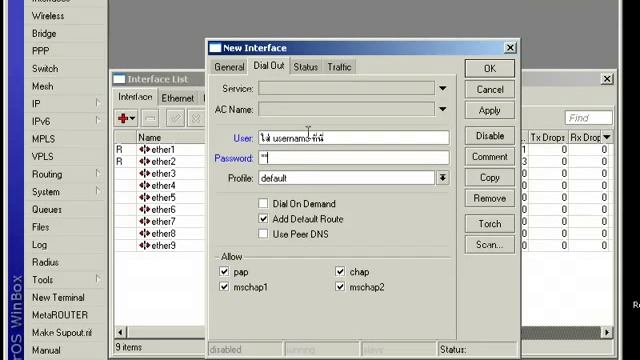Enable Use Peer DNS checkbox

[263, 234]
